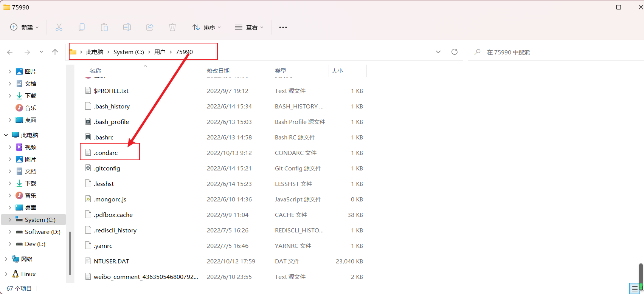644x294 pixels.
Task: Expand the System (C:) tree node
Action: [10, 220]
